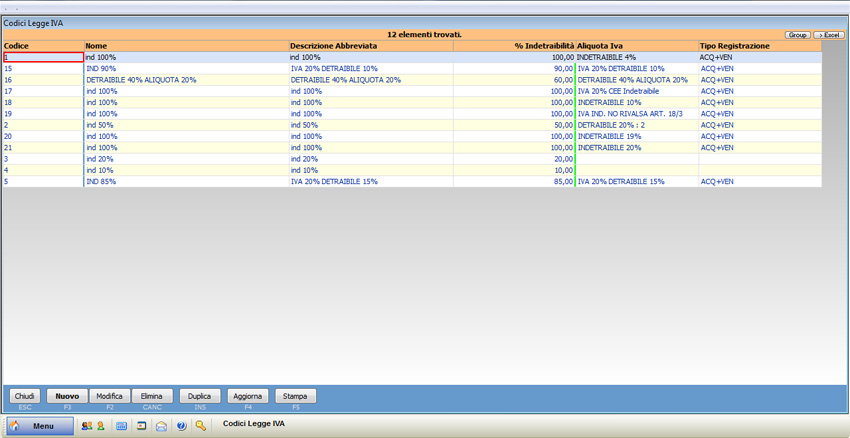
Task: Click the Modifica button
Action: [x=109, y=396]
